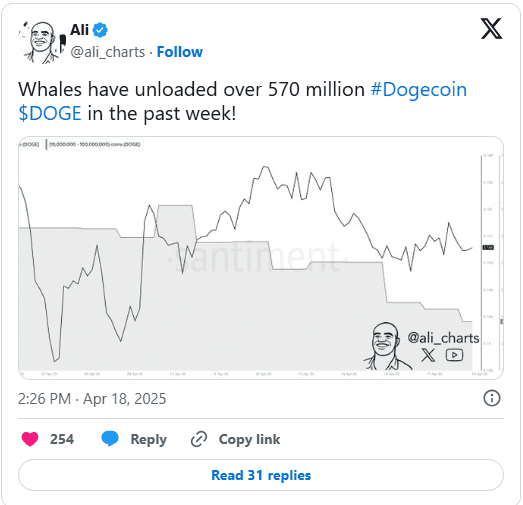Open the X logo in top corner
Viewport: 523px width, 505px height.
(x=491, y=28)
